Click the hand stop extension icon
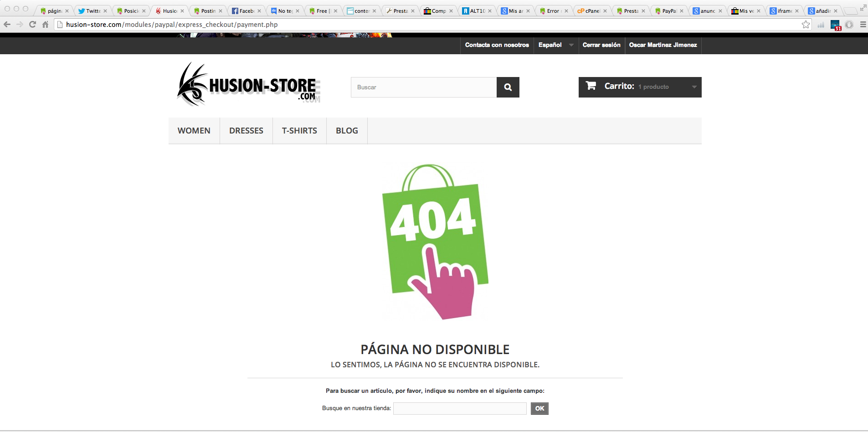 click(x=849, y=25)
